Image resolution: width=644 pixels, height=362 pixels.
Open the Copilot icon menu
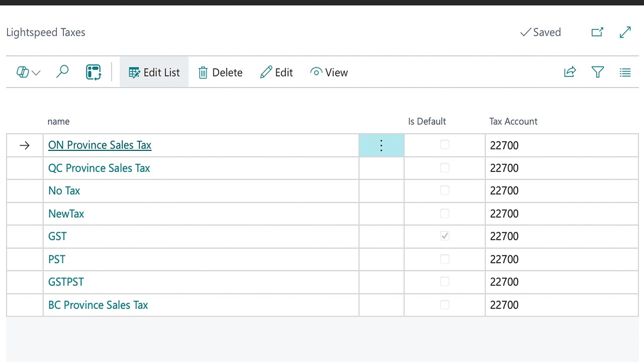(x=23, y=72)
